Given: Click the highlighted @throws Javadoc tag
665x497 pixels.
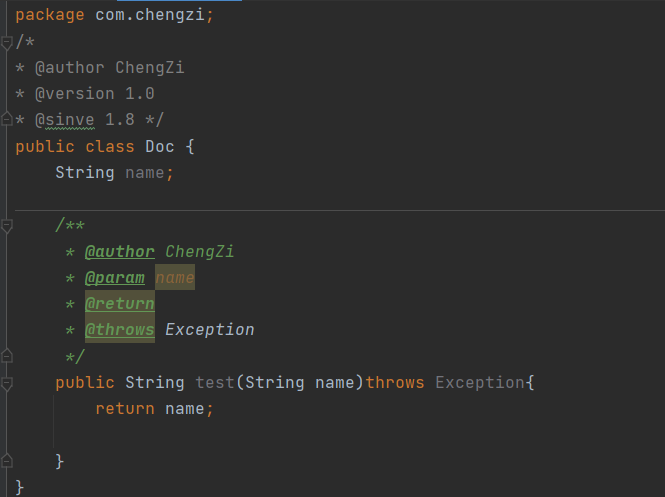Looking at the screenshot, I should [120, 330].
